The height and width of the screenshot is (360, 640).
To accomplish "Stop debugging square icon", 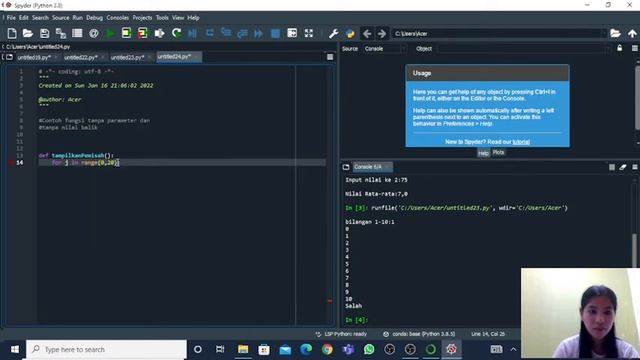I will (276, 33).
